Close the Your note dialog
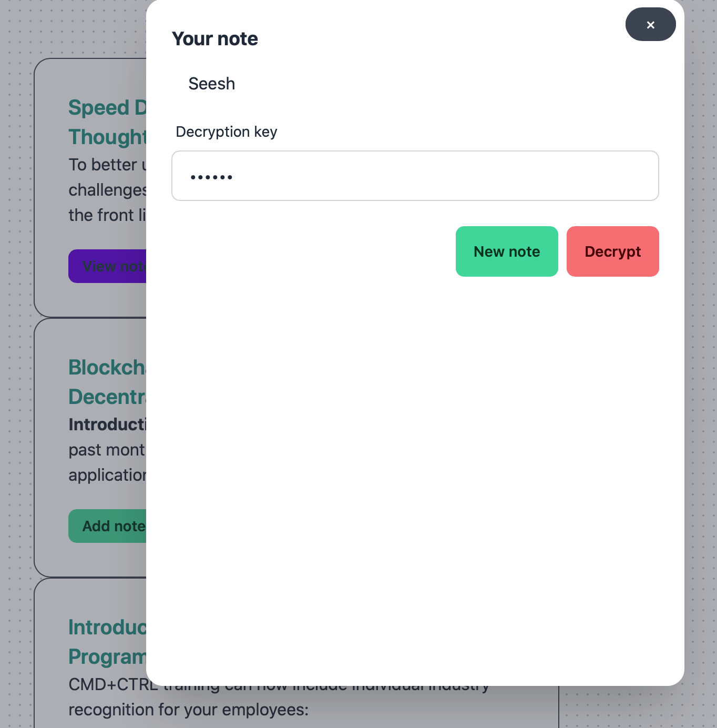This screenshot has width=717, height=728. click(x=650, y=25)
